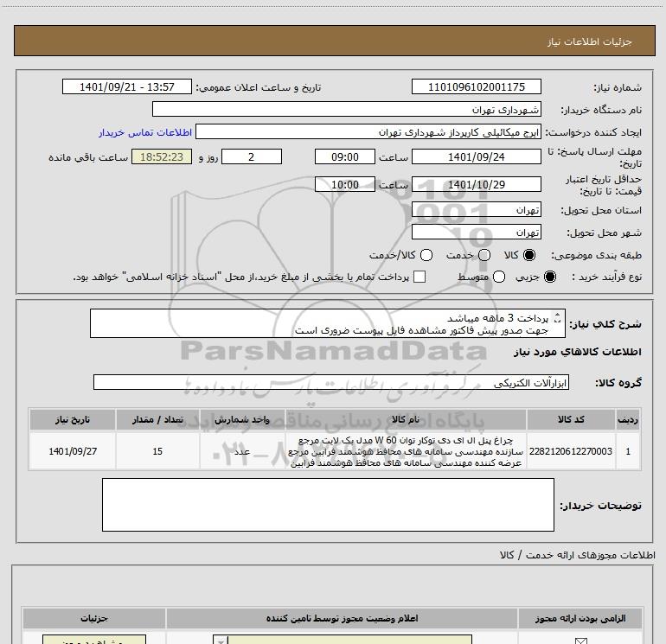Click the delivery province field تهران

[476, 210]
